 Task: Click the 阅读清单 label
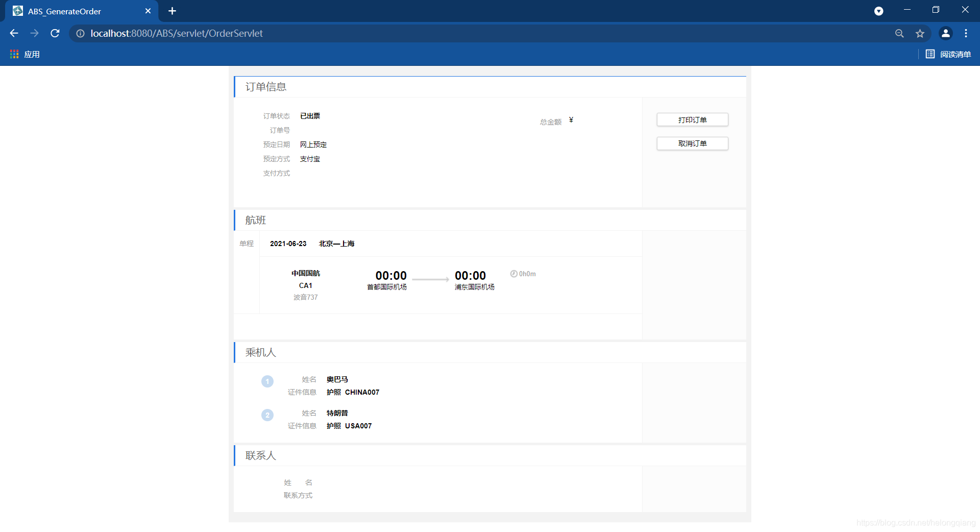(955, 54)
